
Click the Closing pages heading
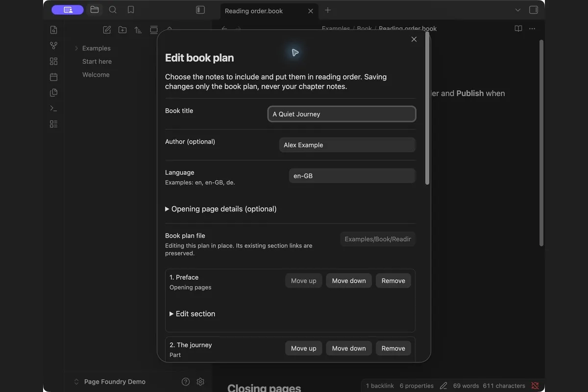point(264,388)
